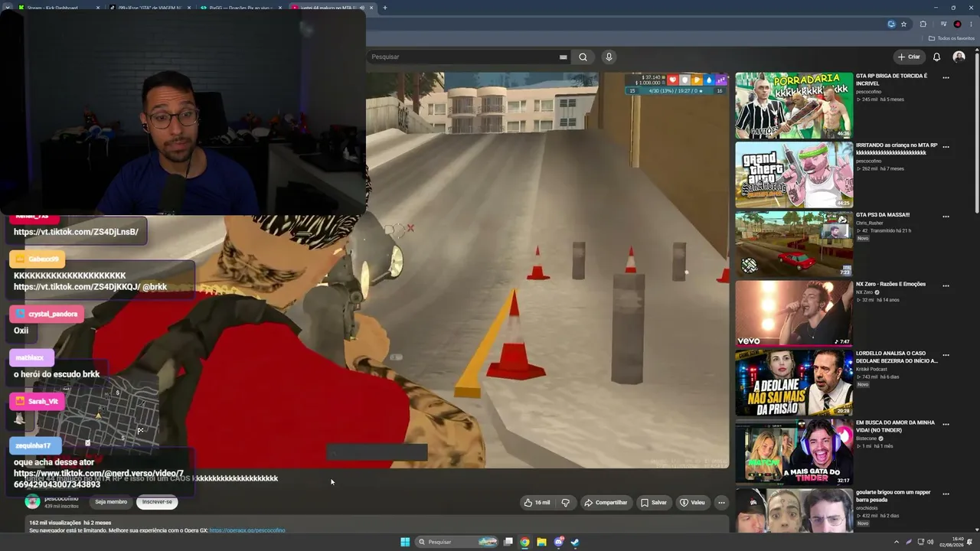Open options for IRRITANDO as criança video
Viewport: 980px width, 551px height.
pyautogui.click(x=946, y=146)
